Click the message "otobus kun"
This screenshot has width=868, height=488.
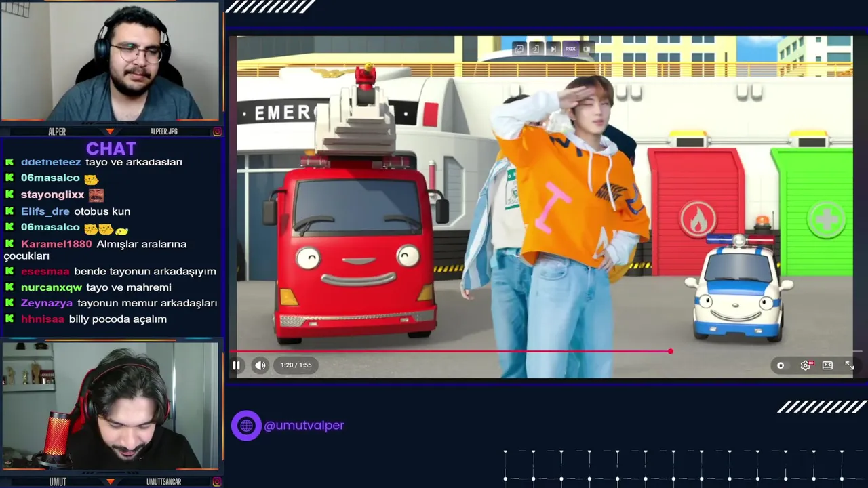pyautogui.click(x=102, y=211)
